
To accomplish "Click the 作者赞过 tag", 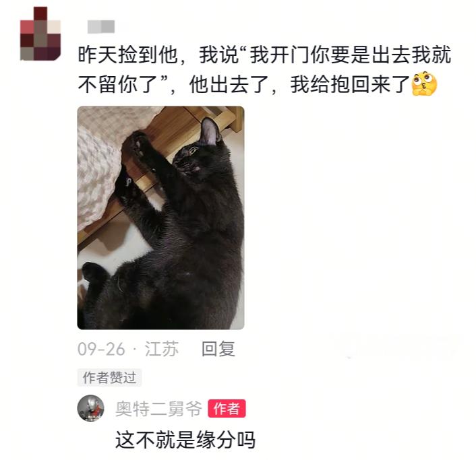I will (109, 378).
